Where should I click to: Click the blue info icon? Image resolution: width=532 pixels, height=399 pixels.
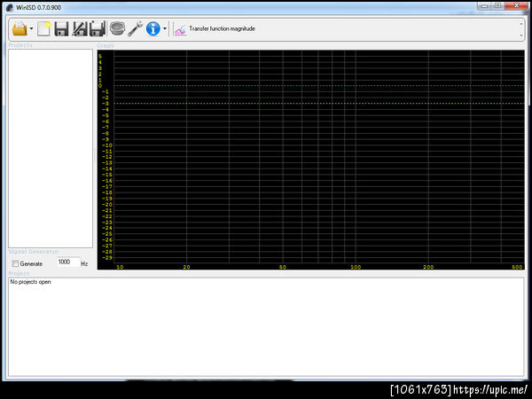tap(153, 29)
